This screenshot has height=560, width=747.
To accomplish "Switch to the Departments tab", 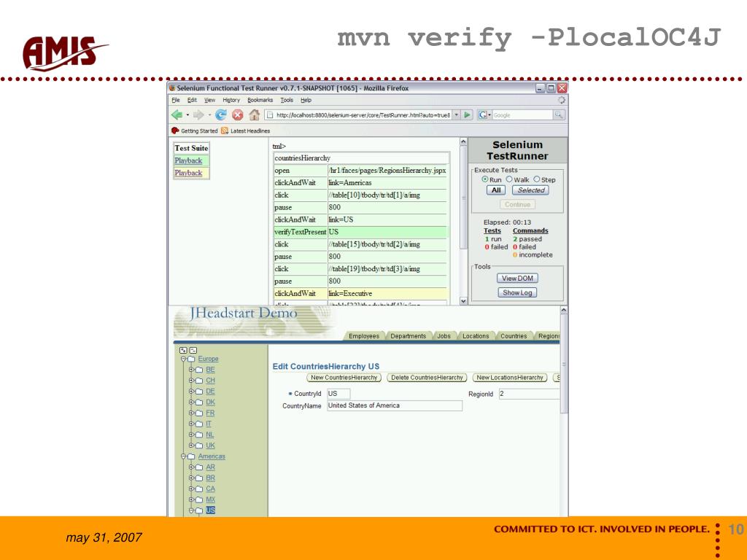I will pos(409,336).
